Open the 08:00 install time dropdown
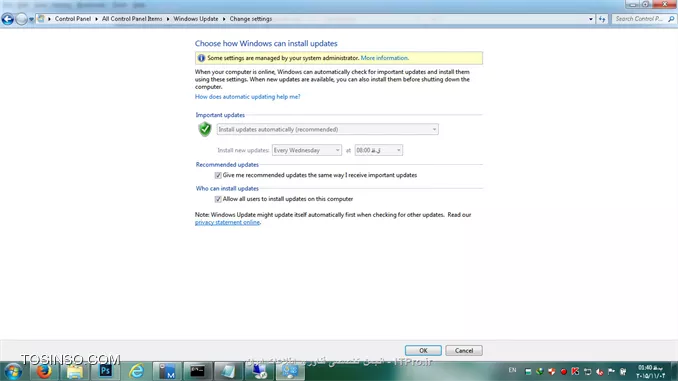Screen dimensions: 678x381 pos(378,150)
